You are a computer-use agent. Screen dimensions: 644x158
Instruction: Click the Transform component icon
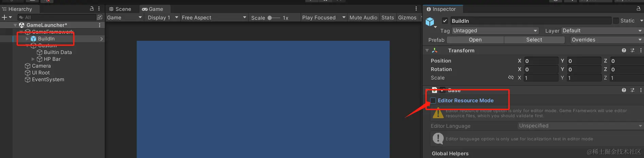tap(435, 50)
